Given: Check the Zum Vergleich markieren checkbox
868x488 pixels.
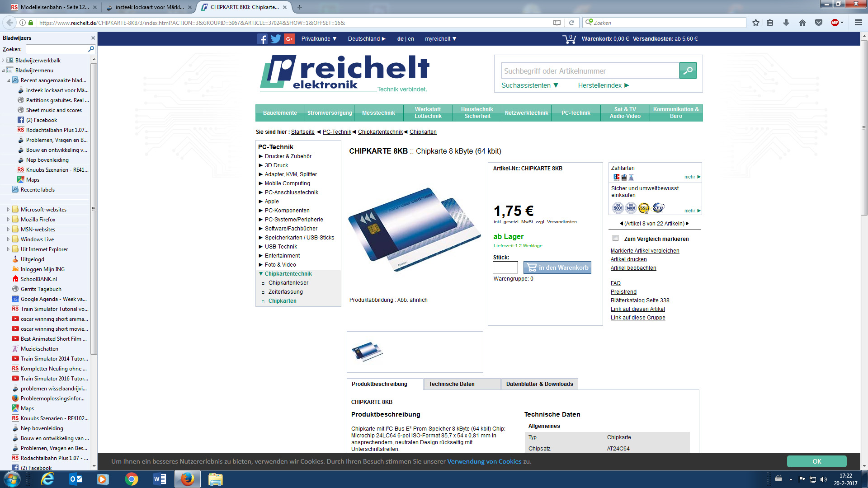Looking at the screenshot, I should pos(615,238).
